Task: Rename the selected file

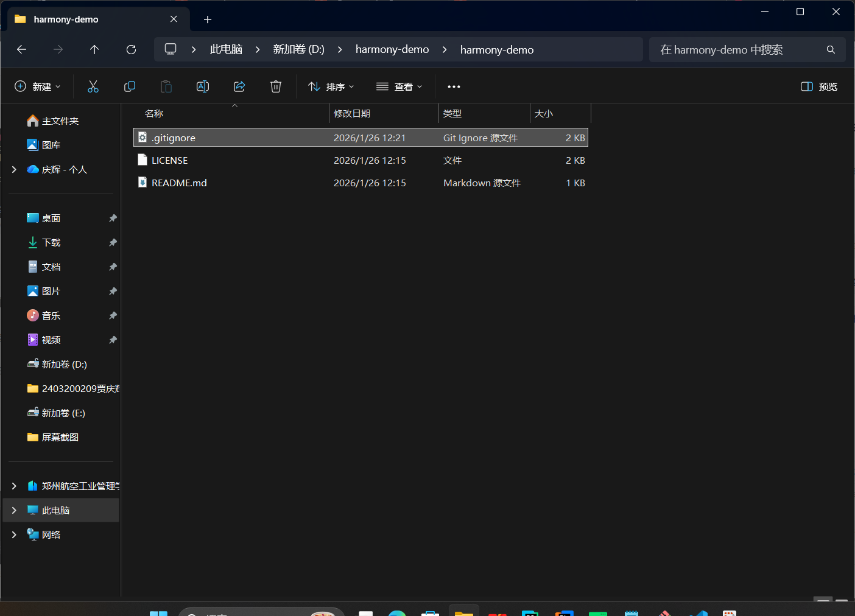Action: coord(203,86)
